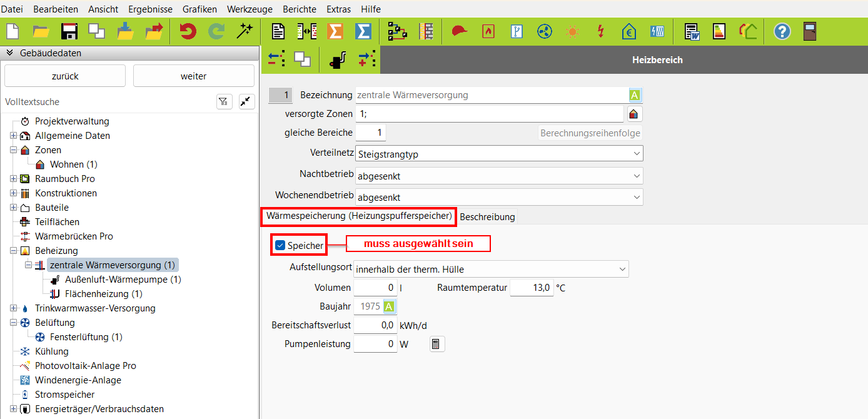Click the energy label certificate icon
This screenshot has width=868, height=419.
pyautogui.click(x=719, y=31)
